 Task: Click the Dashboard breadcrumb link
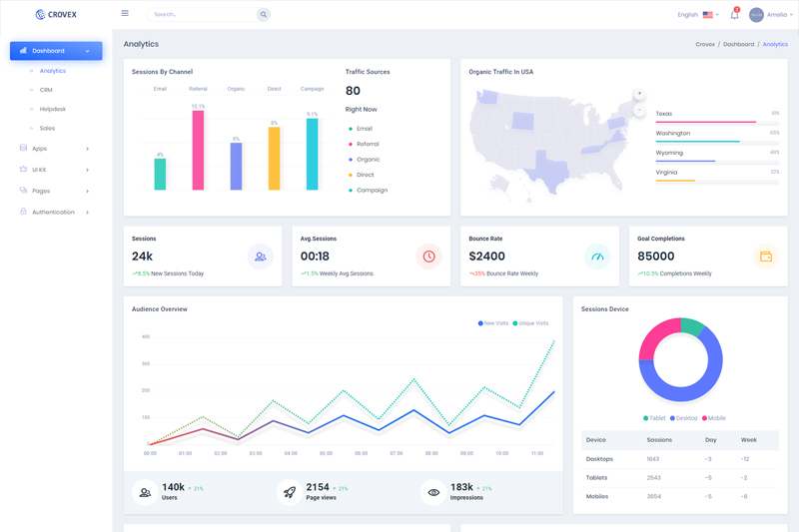pyautogui.click(x=738, y=44)
